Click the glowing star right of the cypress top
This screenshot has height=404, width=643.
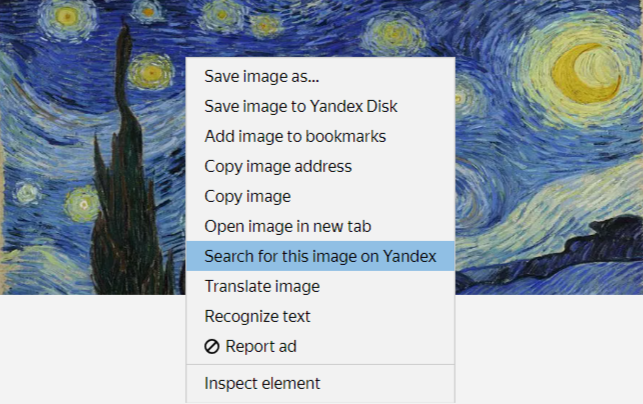[x=150, y=72]
